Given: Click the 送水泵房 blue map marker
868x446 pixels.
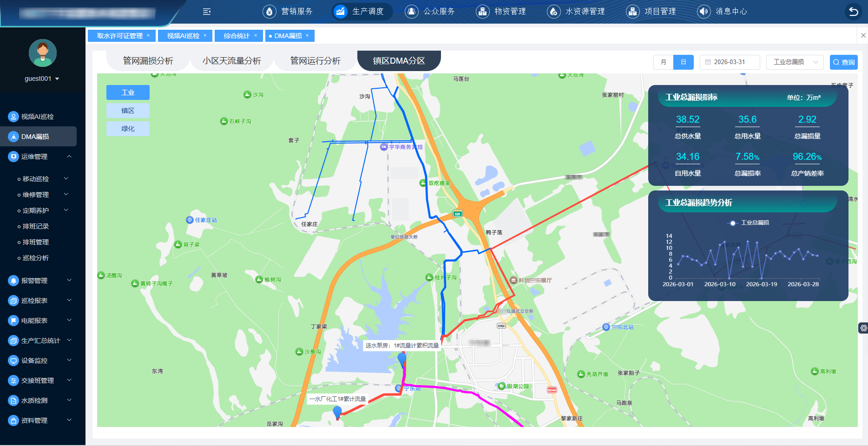Looking at the screenshot, I should [402, 359].
